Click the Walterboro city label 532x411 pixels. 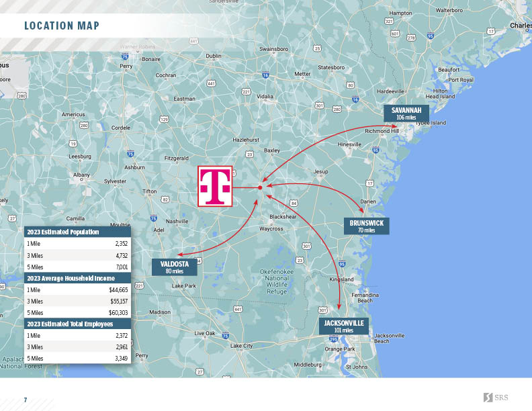click(449, 10)
